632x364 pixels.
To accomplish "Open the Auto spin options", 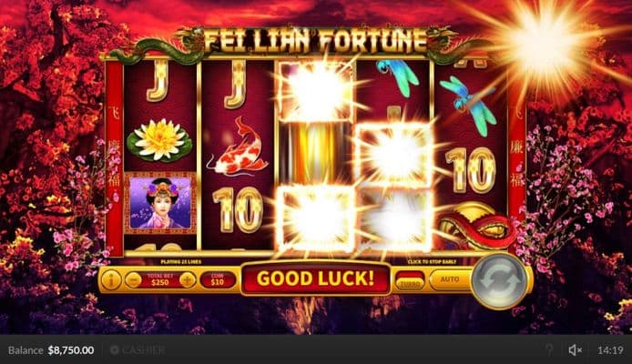I will pyautogui.click(x=450, y=279).
